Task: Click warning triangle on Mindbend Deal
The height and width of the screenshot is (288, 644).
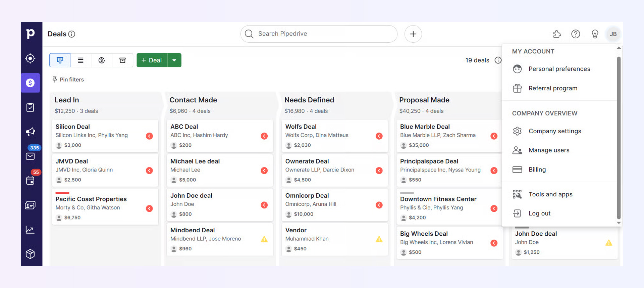Action: (x=264, y=239)
